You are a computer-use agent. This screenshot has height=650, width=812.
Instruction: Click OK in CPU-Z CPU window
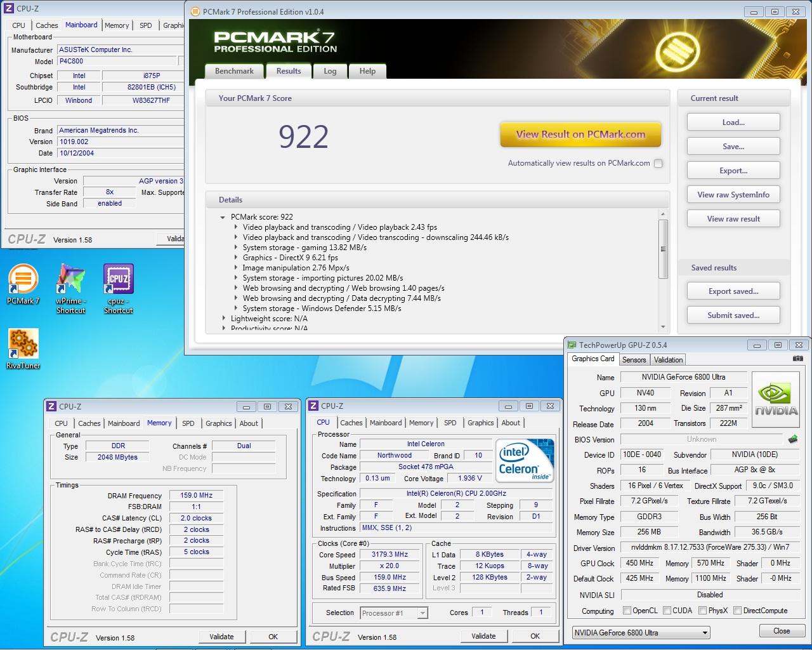[535, 636]
